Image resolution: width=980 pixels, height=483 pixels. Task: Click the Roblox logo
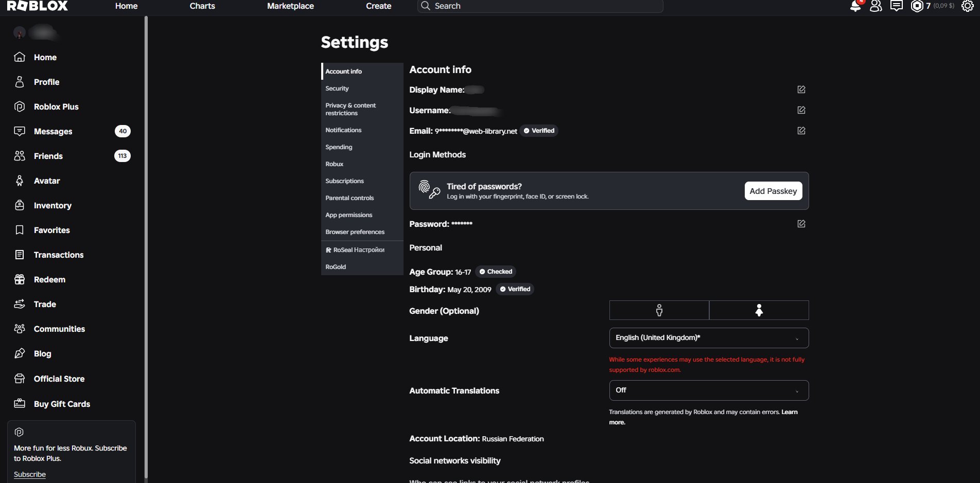coord(38,6)
